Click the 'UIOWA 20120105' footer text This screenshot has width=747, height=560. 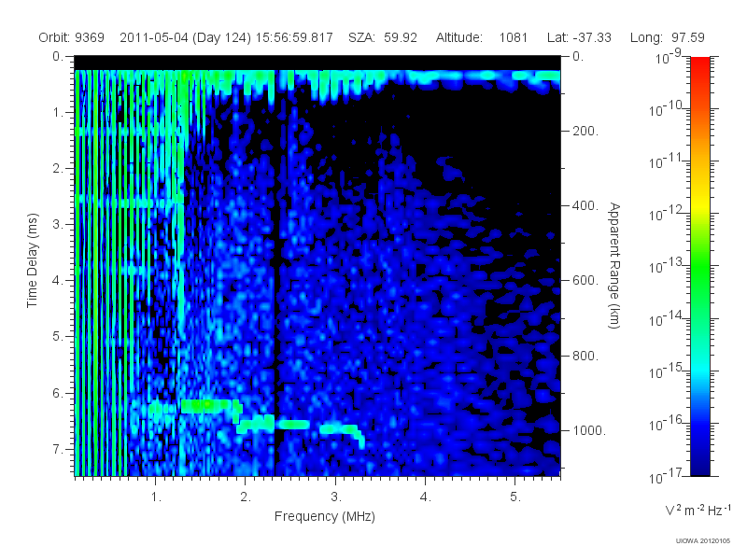point(703,541)
